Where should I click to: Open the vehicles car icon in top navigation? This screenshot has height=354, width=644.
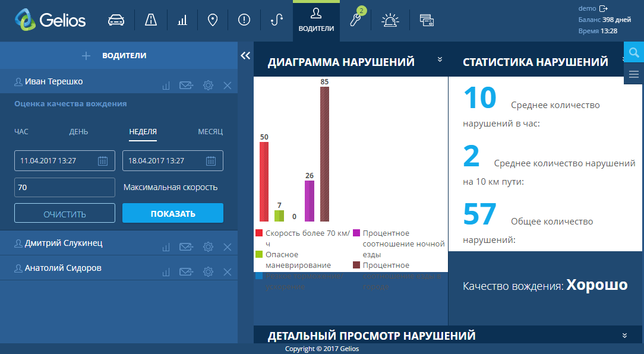coord(116,20)
